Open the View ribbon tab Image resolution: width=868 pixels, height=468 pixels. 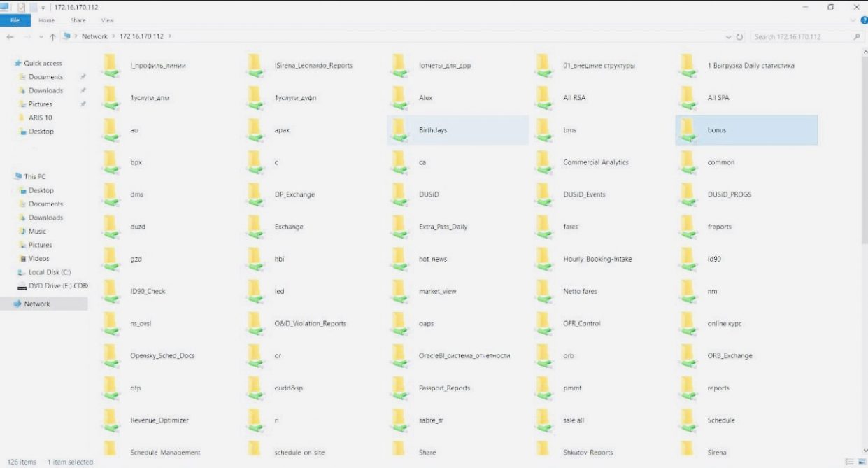pos(107,21)
